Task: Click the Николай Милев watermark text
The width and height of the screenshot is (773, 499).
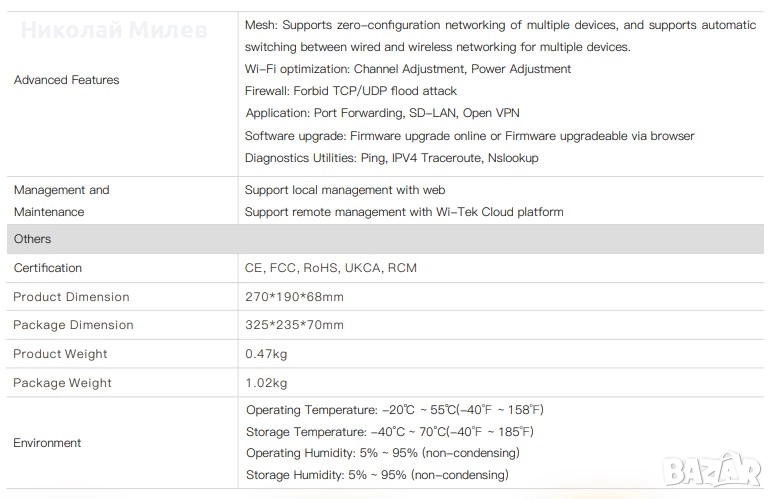Action: [114, 30]
